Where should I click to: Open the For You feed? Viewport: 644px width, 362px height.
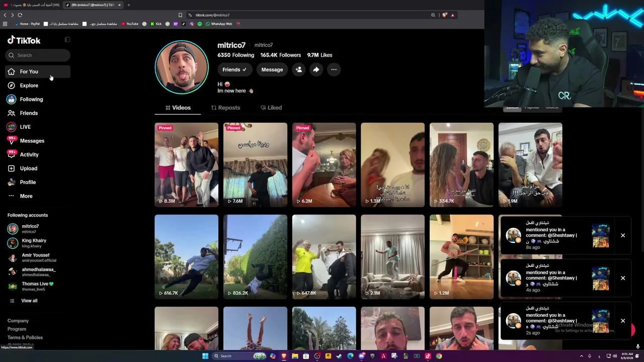point(38,71)
